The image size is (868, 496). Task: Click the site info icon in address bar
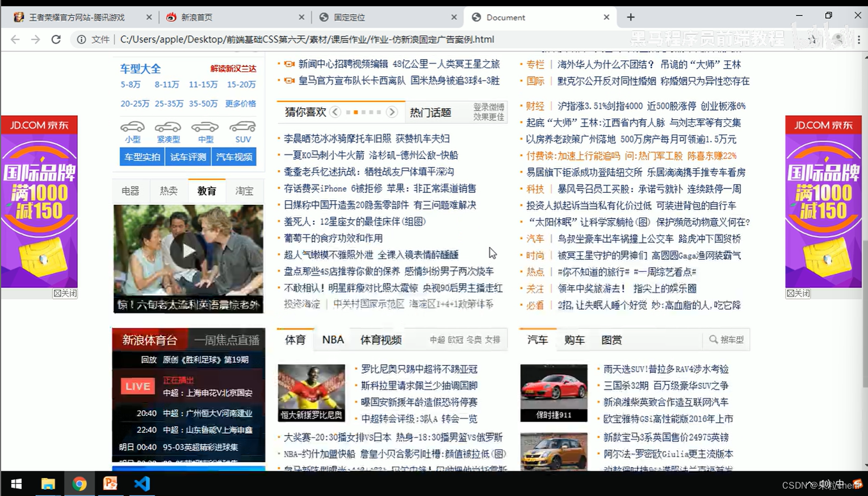tap(81, 39)
